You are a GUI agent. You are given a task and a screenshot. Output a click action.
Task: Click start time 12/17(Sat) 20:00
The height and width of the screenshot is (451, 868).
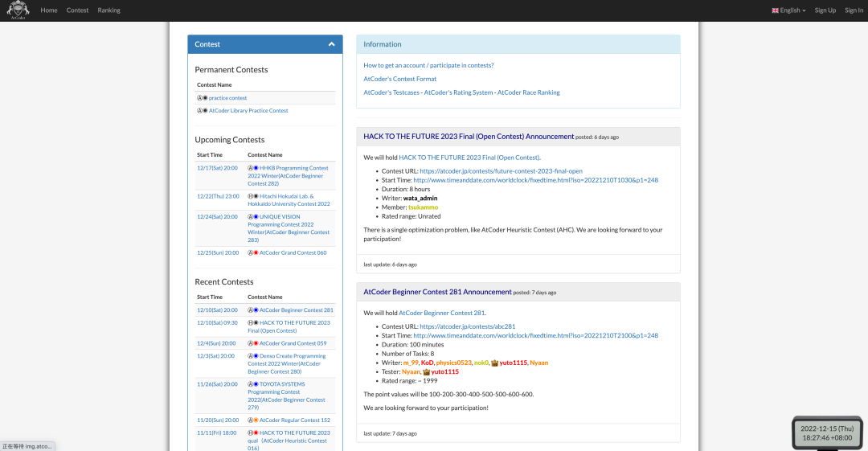point(217,168)
